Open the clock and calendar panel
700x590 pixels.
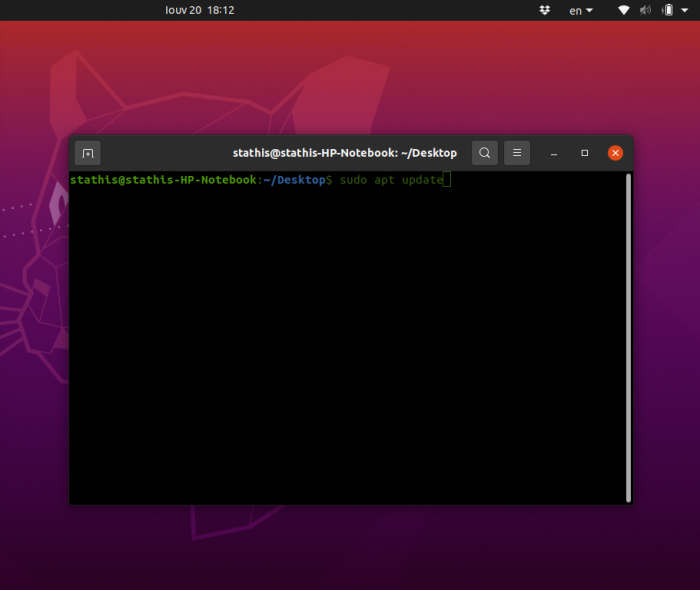[200, 10]
